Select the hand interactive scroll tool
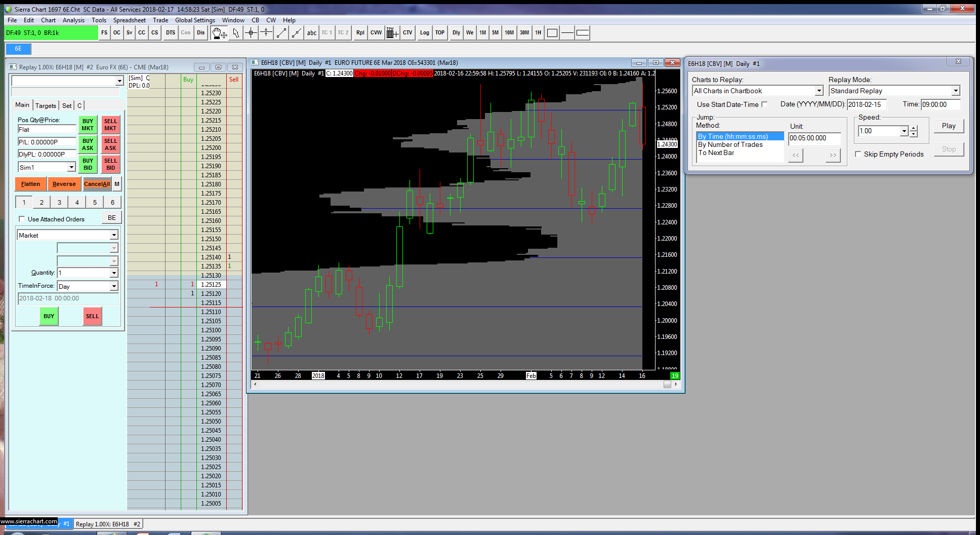The width and height of the screenshot is (980, 535). [x=219, y=33]
